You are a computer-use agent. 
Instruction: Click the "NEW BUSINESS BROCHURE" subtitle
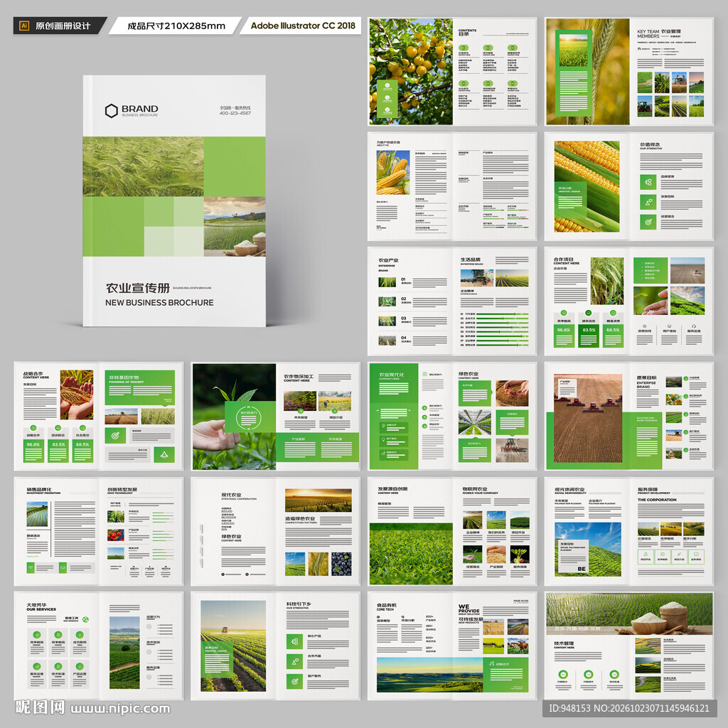pos(159,303)
